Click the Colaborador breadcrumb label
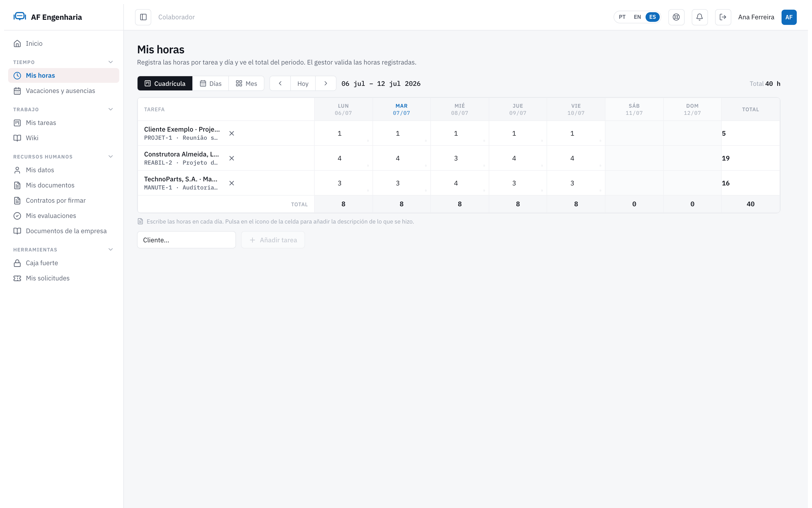Screen dimensions: 812x508 (177, 17)
